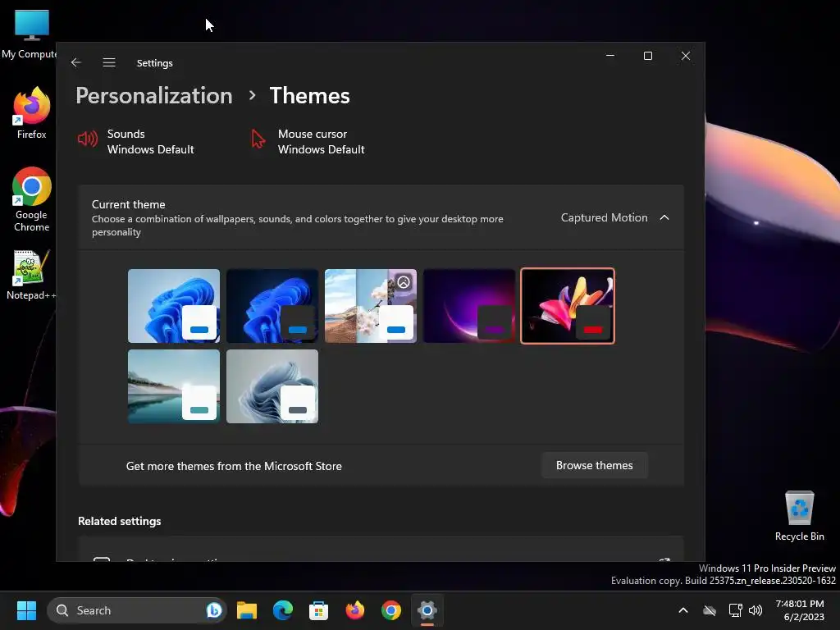Image resolution: width=840 pixels, height=630 pixels.
Task: Select the purple Glow theme thumbnail
Action: 469,306
